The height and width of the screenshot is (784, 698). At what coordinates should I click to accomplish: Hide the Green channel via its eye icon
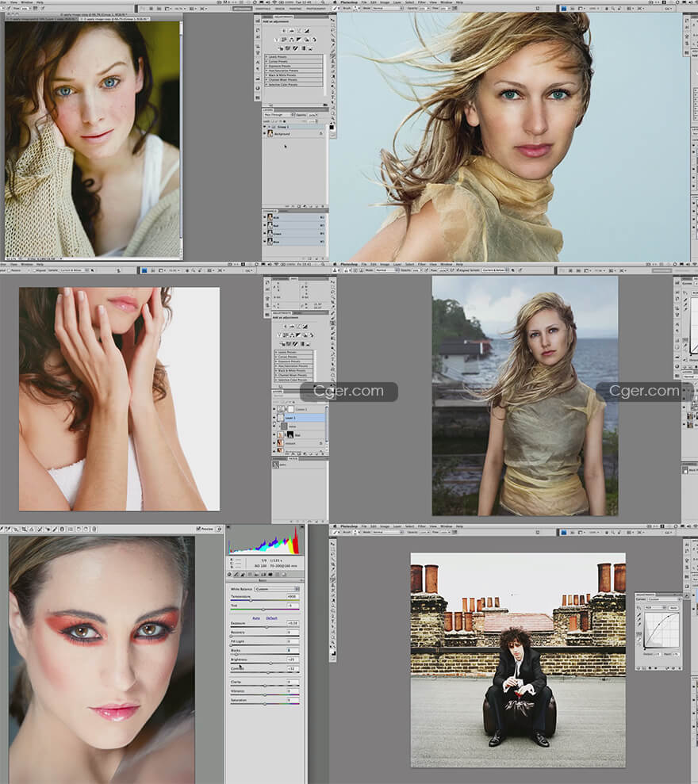click(265, 234)
